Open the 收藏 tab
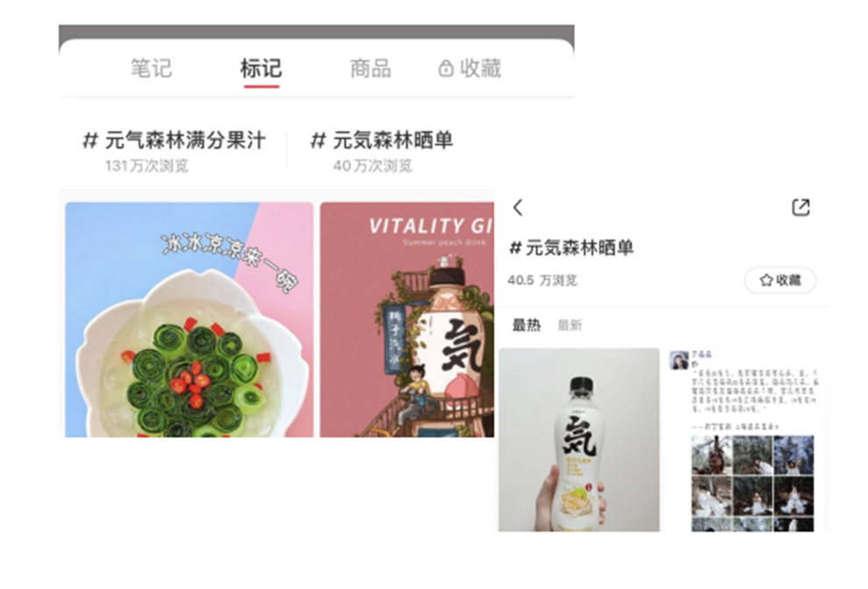The width and height of the screenshot is (868, 589). pos(480,68)
